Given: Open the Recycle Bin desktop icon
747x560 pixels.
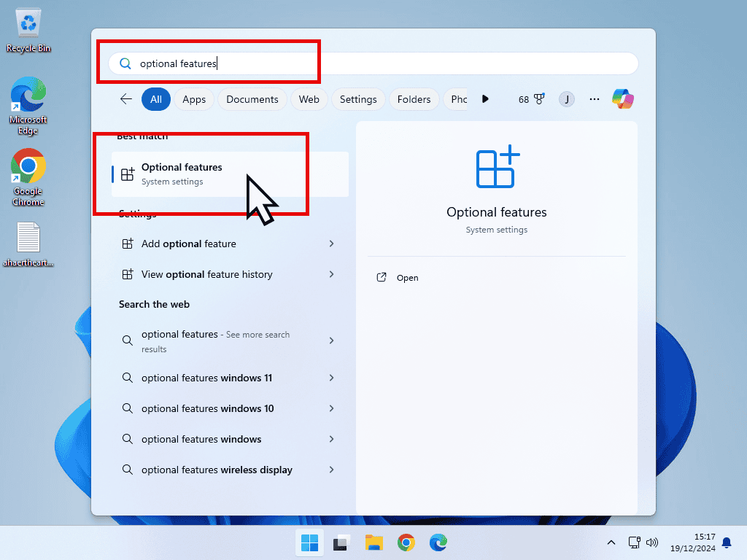Looking at the screenshot, I should coord(28,31).
